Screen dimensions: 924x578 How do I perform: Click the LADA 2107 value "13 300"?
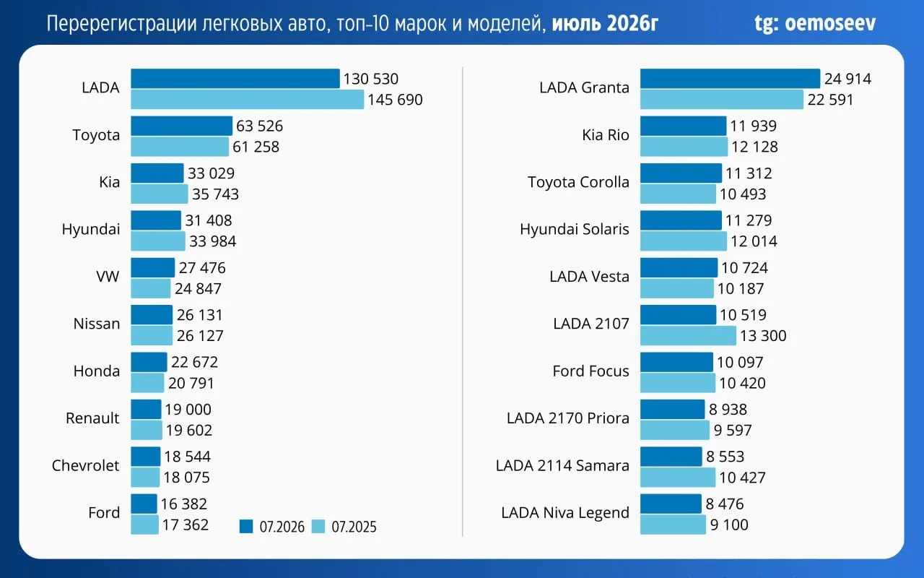[x=763, y=337]
